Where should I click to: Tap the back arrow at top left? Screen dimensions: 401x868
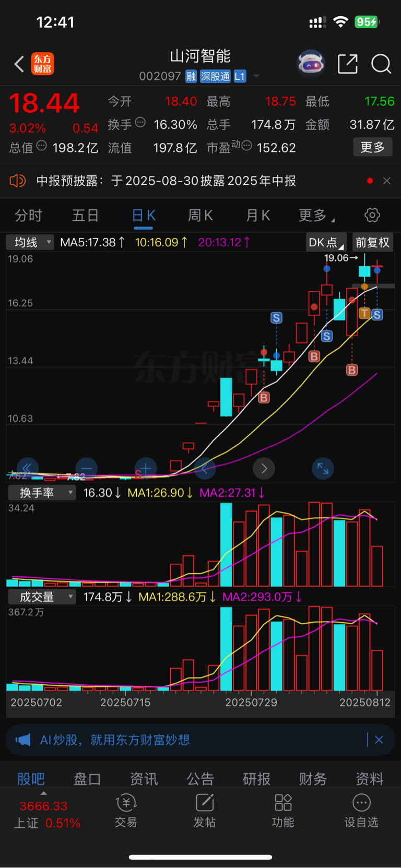tap(19, 64)
